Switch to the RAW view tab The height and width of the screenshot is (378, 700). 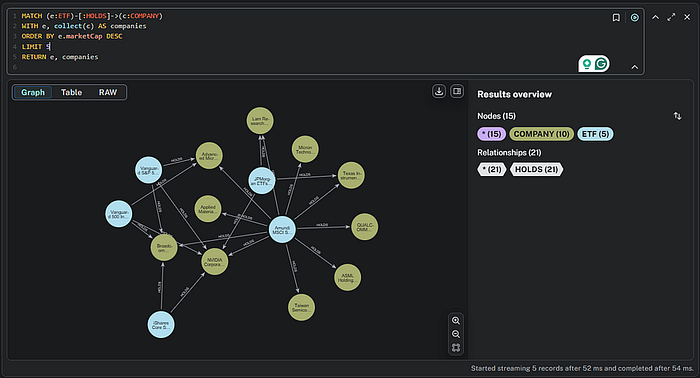coord(108,92)
